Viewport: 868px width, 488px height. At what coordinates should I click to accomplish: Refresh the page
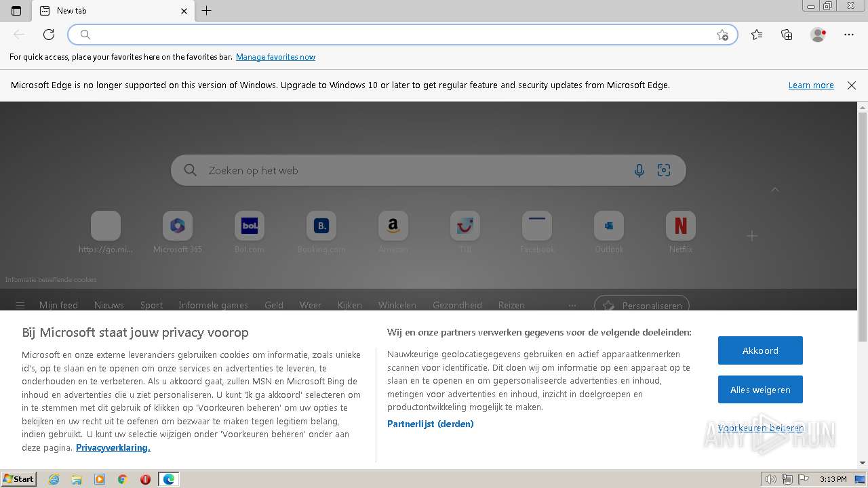pos(49,35)
